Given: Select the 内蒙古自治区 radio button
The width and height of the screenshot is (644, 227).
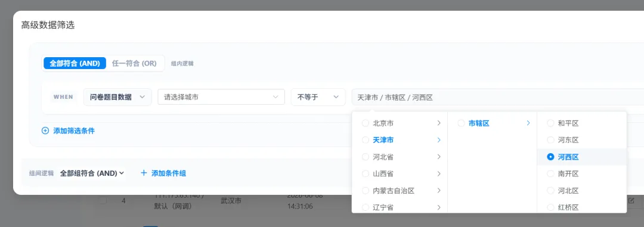Looking at the screenshot, I should tap(365, 191).
